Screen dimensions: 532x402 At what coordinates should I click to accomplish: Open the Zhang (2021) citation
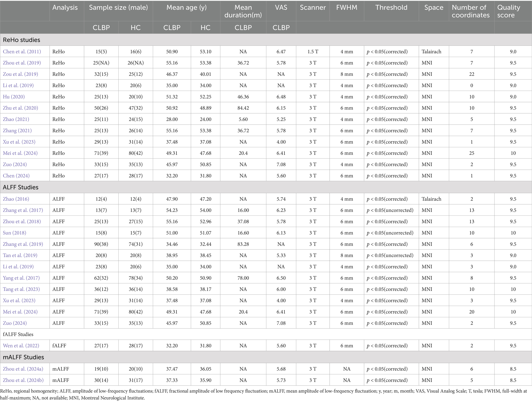tap(17, 131)
